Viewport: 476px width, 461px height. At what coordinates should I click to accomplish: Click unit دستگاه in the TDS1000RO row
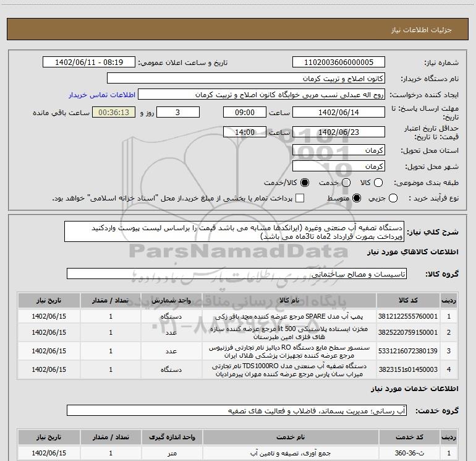[x=171, y=369]
